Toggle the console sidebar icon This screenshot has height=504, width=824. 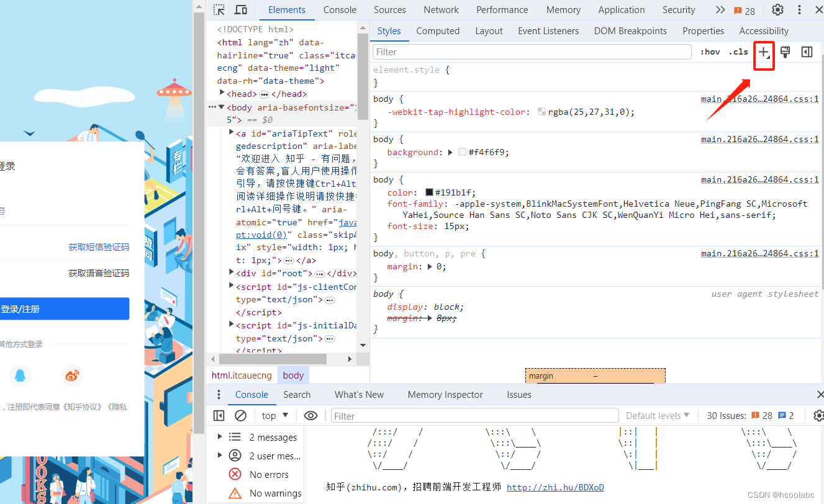point(219,416)
